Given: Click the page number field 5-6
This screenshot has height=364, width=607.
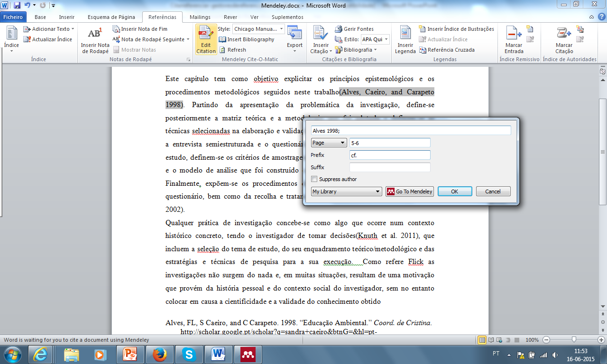Looking at the screenshot, I should (x=390, y=143).
